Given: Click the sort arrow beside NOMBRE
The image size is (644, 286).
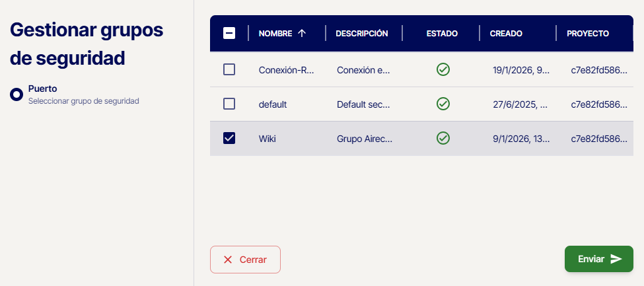Looking at the screenshot, I should (302, 33).
